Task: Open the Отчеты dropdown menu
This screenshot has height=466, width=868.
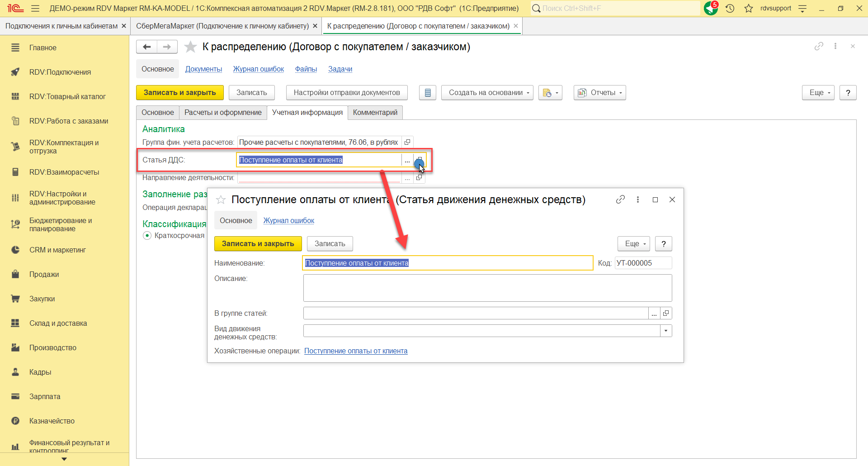Action: pyautogui.click(x=599, y=93)
